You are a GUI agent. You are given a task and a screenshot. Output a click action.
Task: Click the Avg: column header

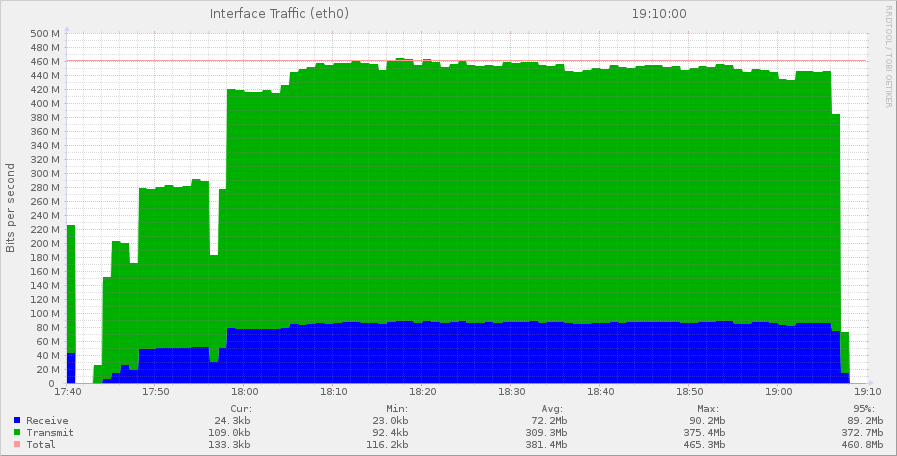coord(556,408)
